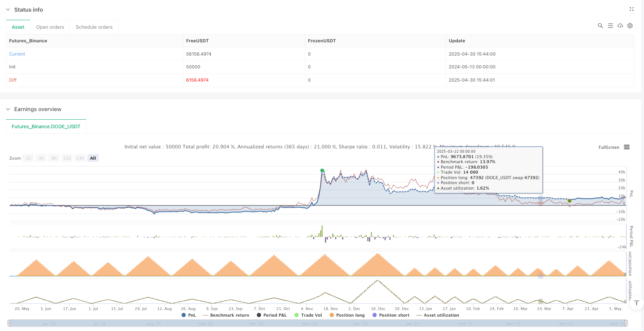This screenshot has width=644, height=331.
Task: Click the FullScreen button
Action: [x=609, y=147]
